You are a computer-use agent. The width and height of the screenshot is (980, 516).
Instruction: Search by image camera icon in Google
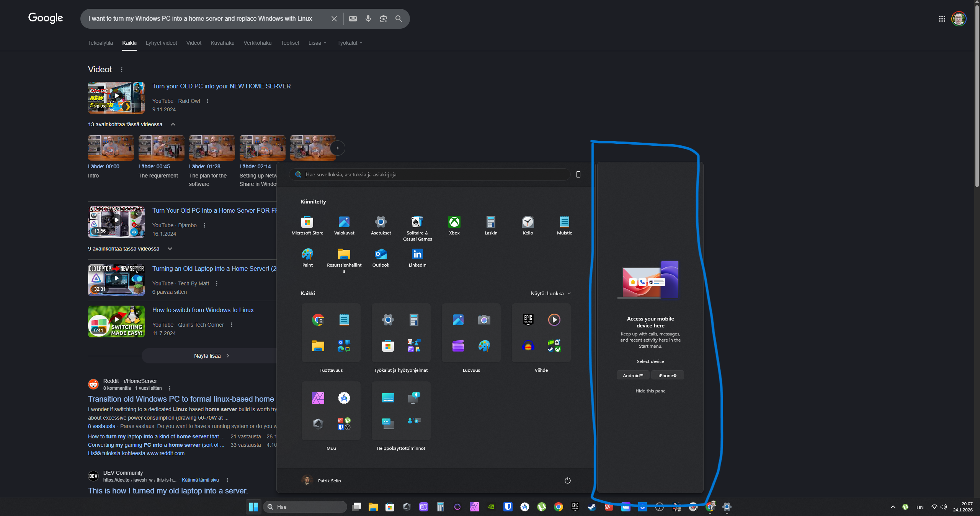[x=383, y=18]
